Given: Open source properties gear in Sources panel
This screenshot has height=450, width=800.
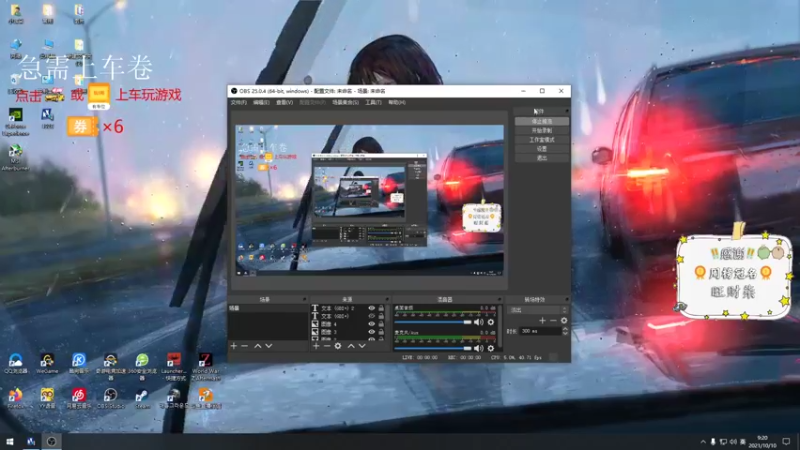Looking at the screenshot, I should pyautogui.click(x=338, y=346).
